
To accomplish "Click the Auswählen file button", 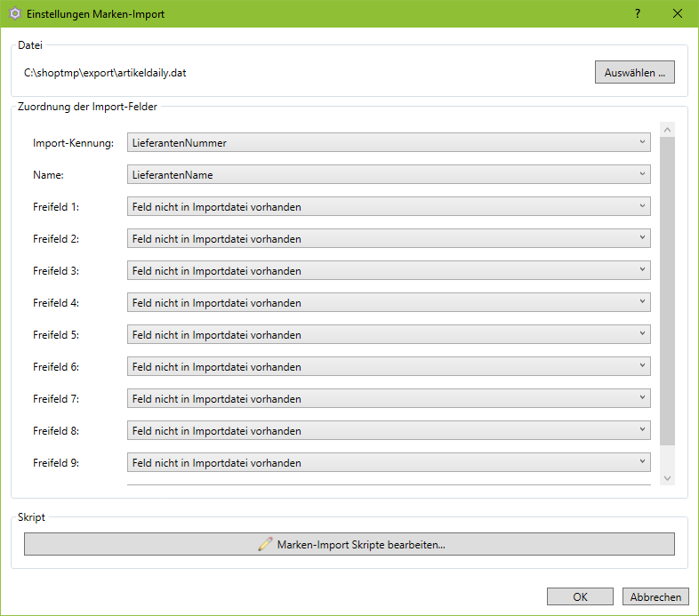I will point(634,73).
